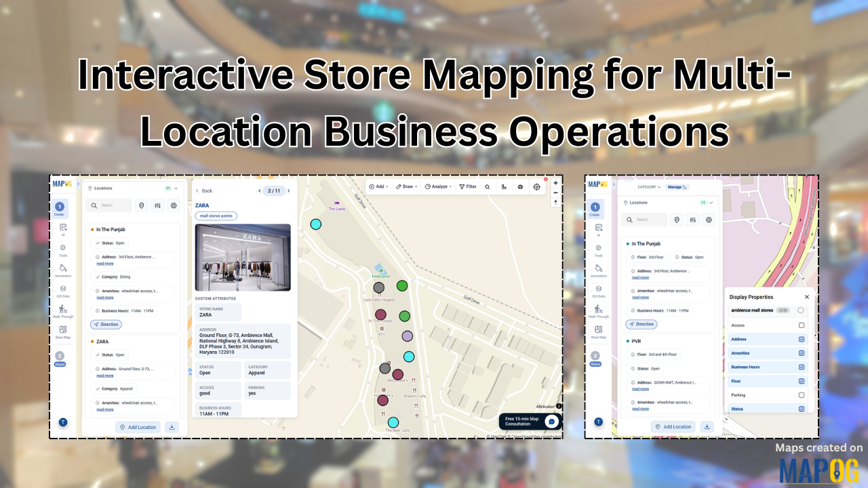This screenshot has height=488, width=868.
Task: Click Add Location button in right screenshot
Action: [x=673, y=427]
